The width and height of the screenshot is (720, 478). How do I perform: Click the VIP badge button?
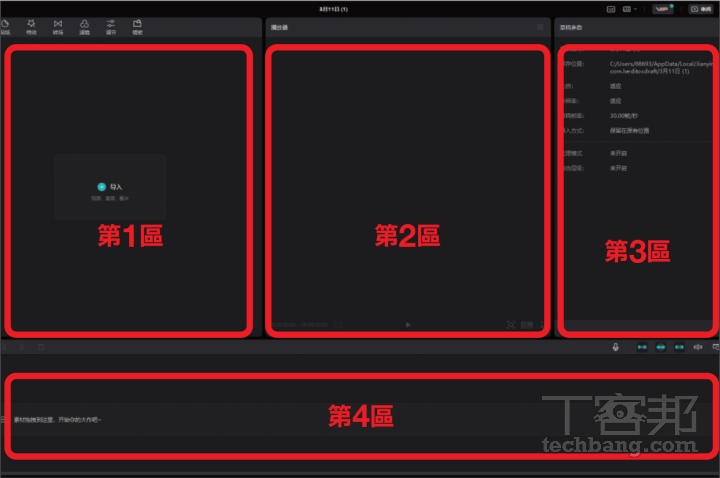coord(663,9)
